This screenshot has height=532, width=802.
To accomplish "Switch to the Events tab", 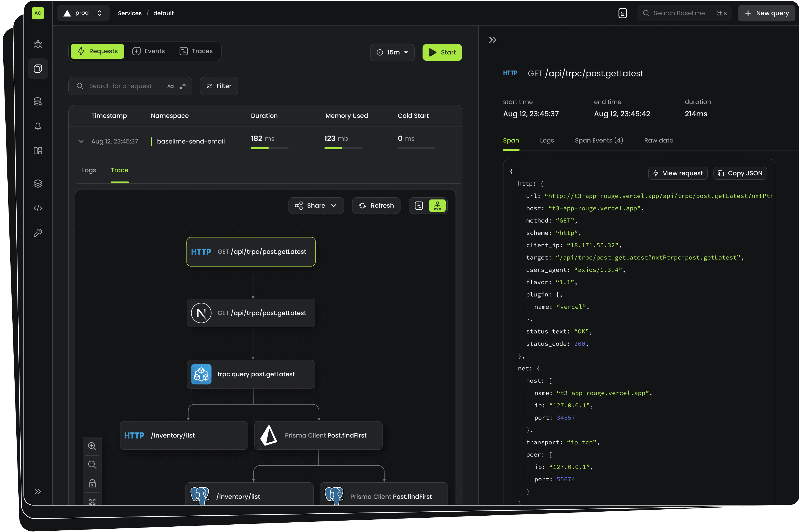I will [149, 51].
